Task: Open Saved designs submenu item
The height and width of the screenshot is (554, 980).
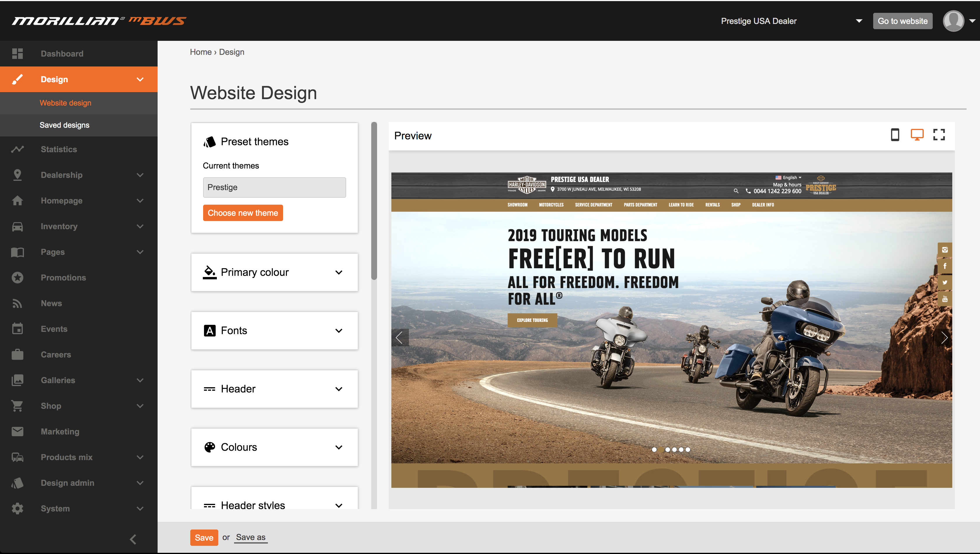Action: coord(64,125)
